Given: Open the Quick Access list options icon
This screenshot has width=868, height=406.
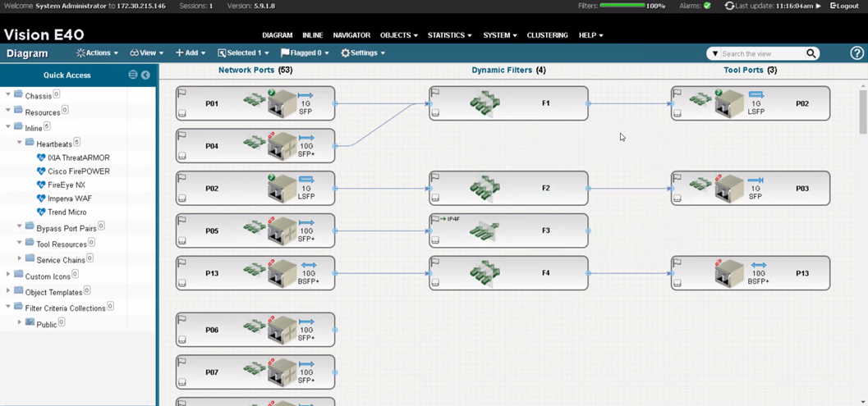Looking at the screenshot, I should point(132,75).
